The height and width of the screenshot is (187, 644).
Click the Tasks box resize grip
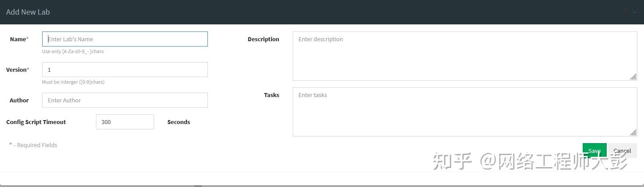pyautogui.click(x=633, y=132)
